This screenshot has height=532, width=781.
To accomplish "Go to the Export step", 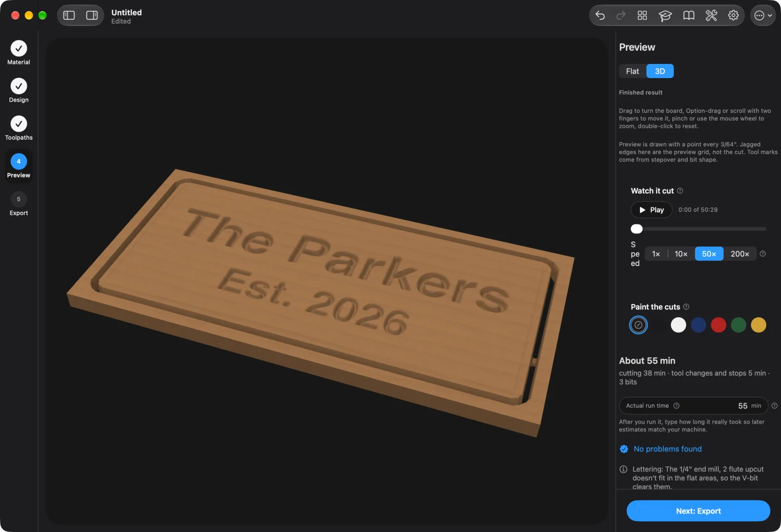I will (19, 204).
